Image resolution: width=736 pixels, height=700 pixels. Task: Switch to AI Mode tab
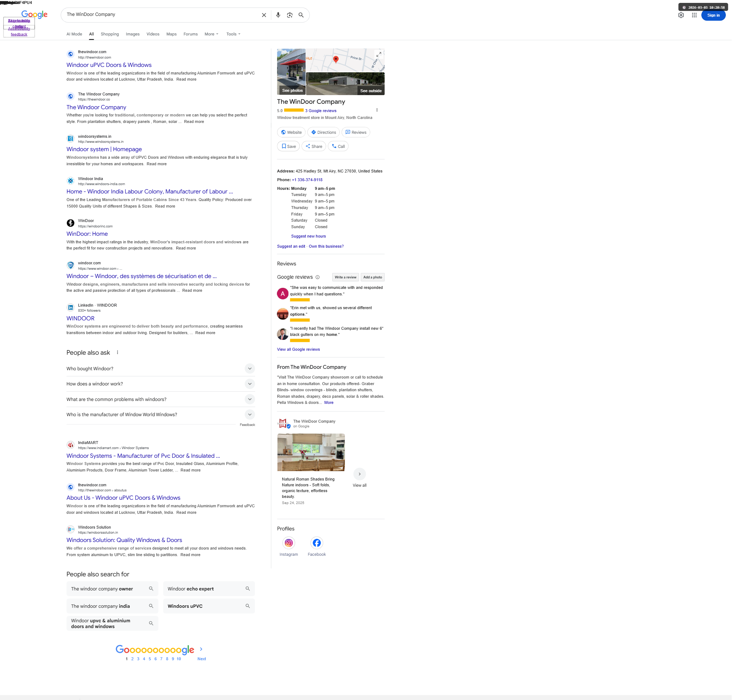74,34
